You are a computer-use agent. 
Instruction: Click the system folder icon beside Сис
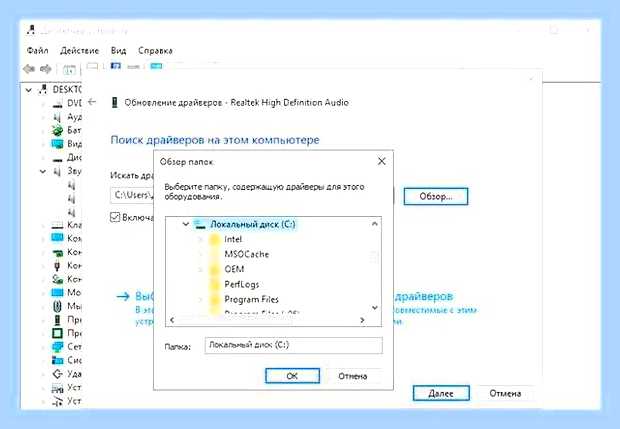pyautogui.click(x=57, y=360)
